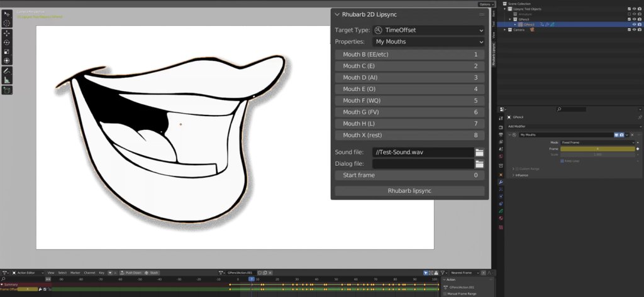The image size is (644, 297).
Task: Open the Nearest Frame snapping dropdown
Action: point(464,273)
